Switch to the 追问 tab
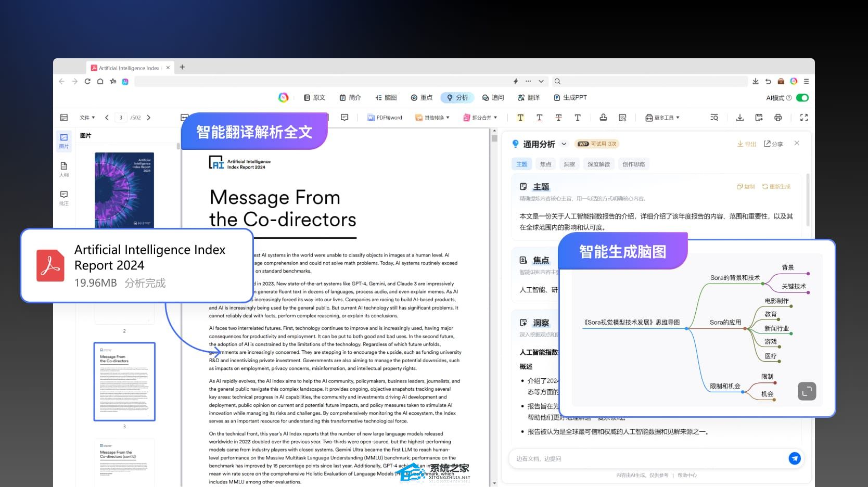This screenshot has height=487, width=868. coord(493,98)
